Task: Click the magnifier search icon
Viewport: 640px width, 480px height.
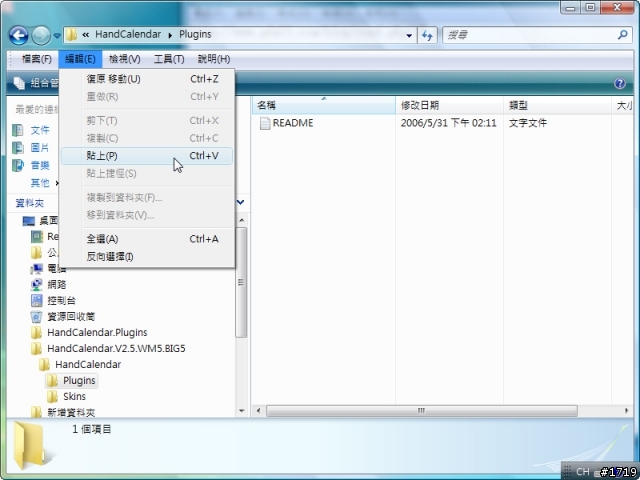Action: click(623, 35)
